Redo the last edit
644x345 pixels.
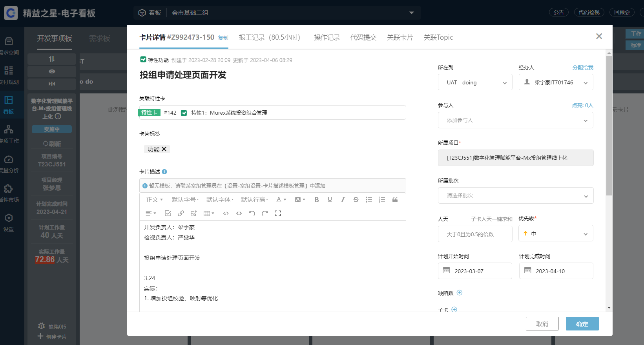[x=265, y=214]
